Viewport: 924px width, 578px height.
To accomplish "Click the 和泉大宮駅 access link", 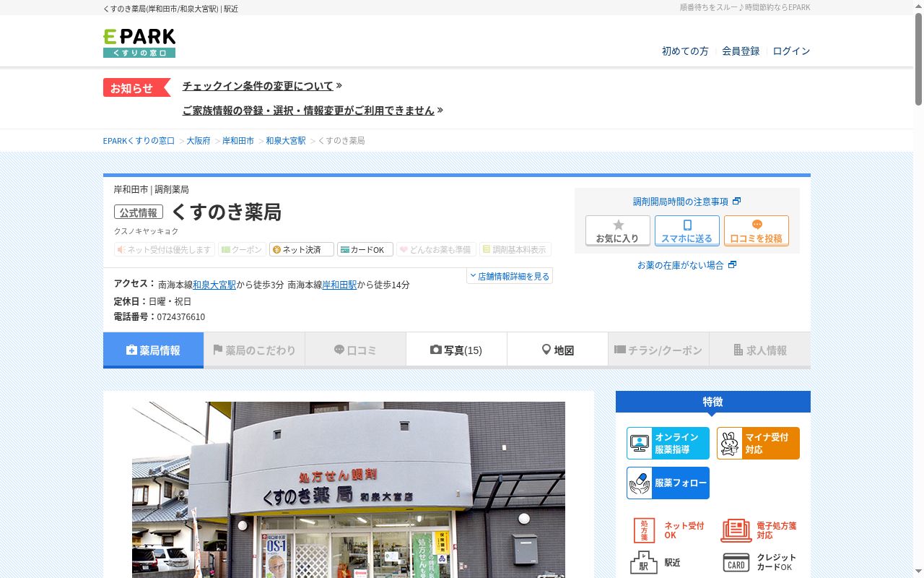I will (x=214, y=285).
